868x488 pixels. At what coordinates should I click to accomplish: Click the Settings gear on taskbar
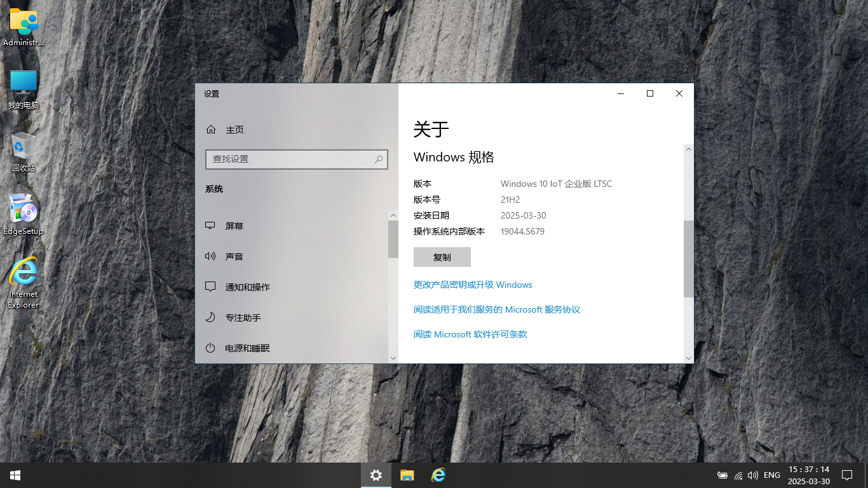[x=376, y=475]
